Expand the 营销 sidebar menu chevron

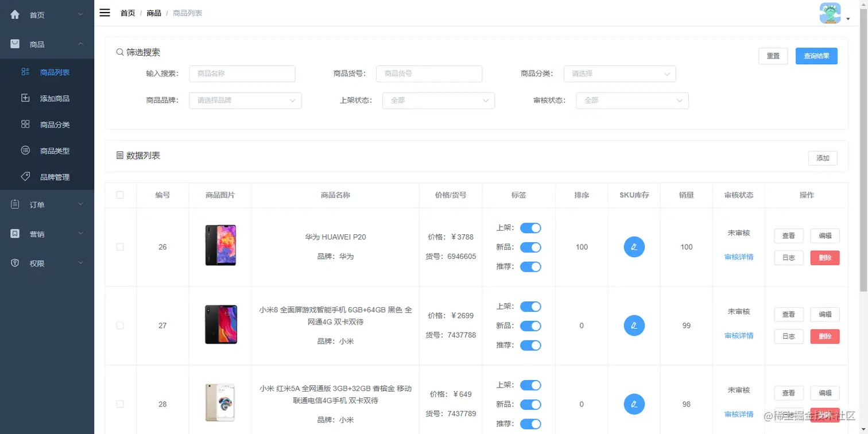tap(81, 234)
